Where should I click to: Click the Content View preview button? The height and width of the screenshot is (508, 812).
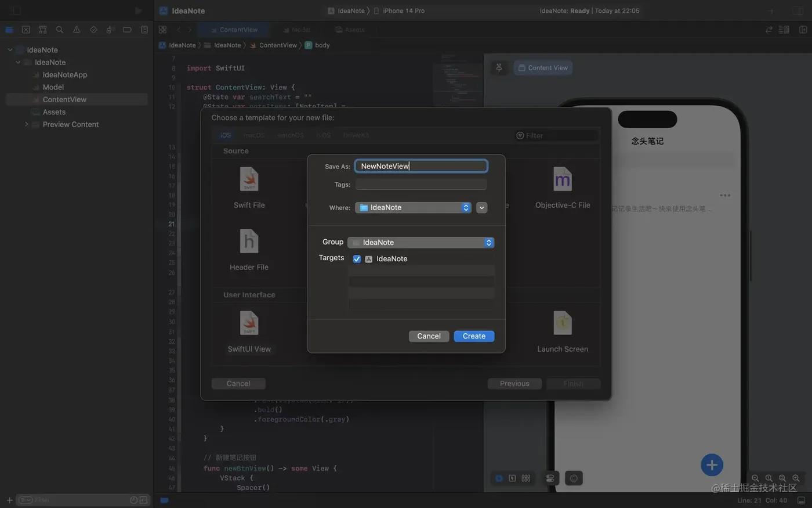543,68
